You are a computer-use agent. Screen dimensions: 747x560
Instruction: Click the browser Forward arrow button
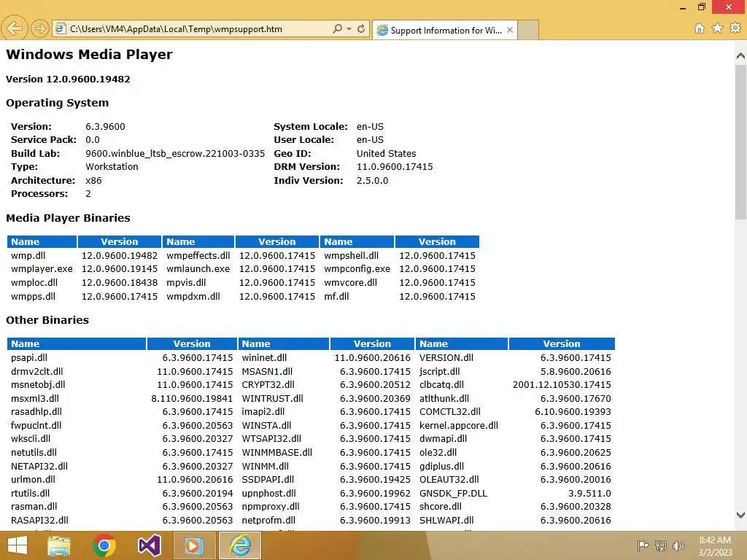(x=40, y=28)
